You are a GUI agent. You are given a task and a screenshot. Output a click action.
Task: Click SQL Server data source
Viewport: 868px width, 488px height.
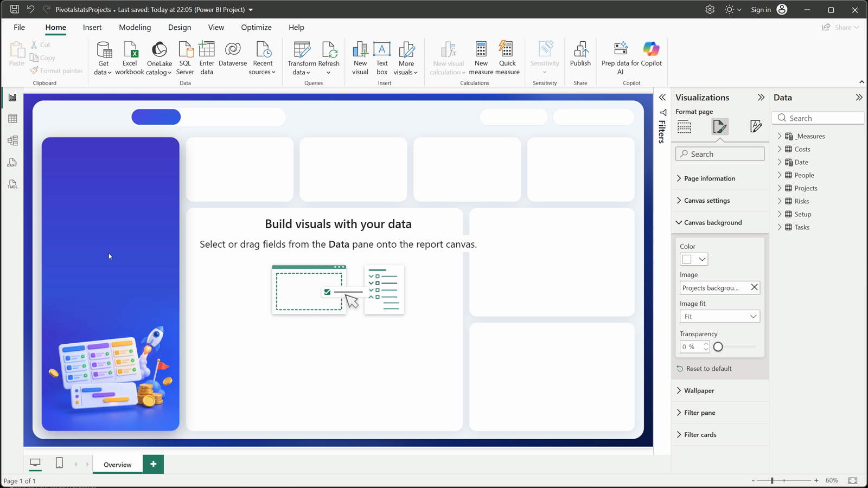[x=185, y=58]
